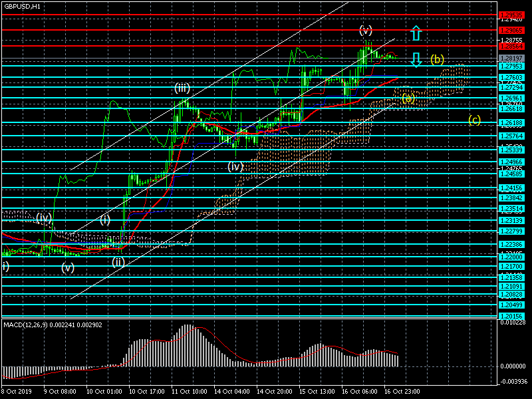
Task: Click the 1.23139 price level tag
Action: coord(511,221)
